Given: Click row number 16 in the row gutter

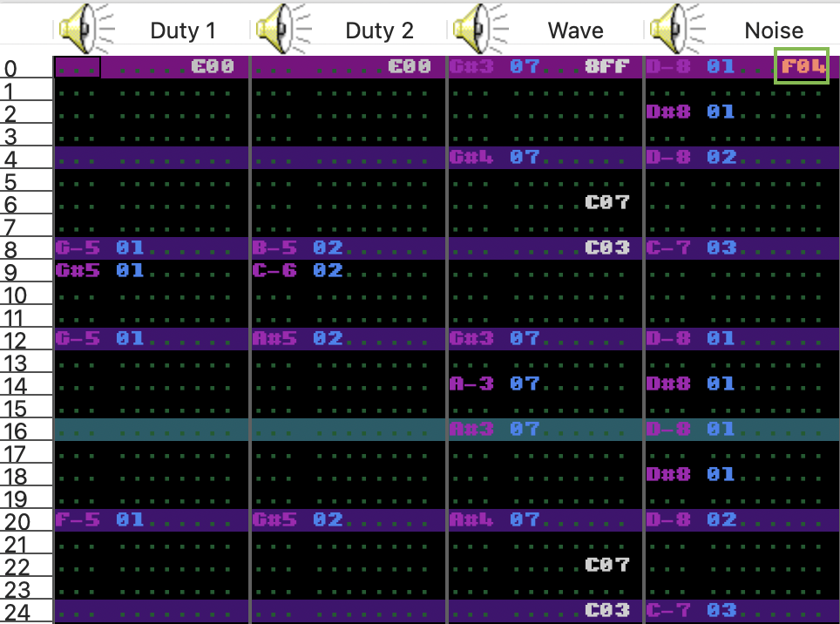Looking at the screenshot, I should click(15, 431).
